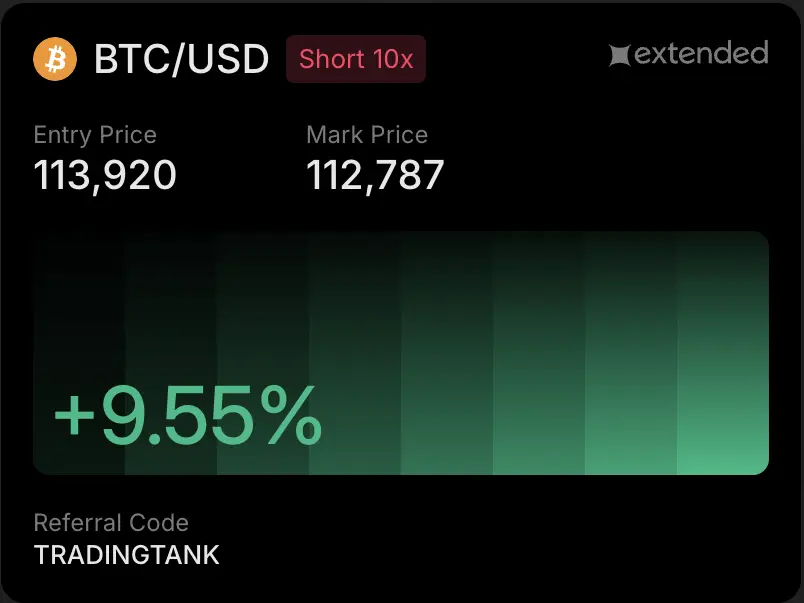Click the Entry Price label
This screenshot has height=603, width=804.
pyautogui.click(x=95, y=135)
